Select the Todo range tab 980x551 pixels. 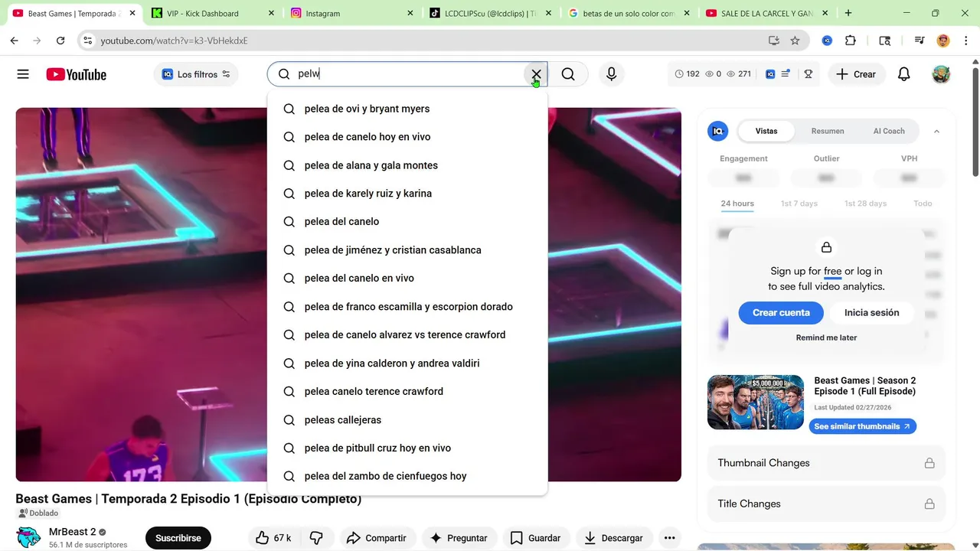(923, 204)
